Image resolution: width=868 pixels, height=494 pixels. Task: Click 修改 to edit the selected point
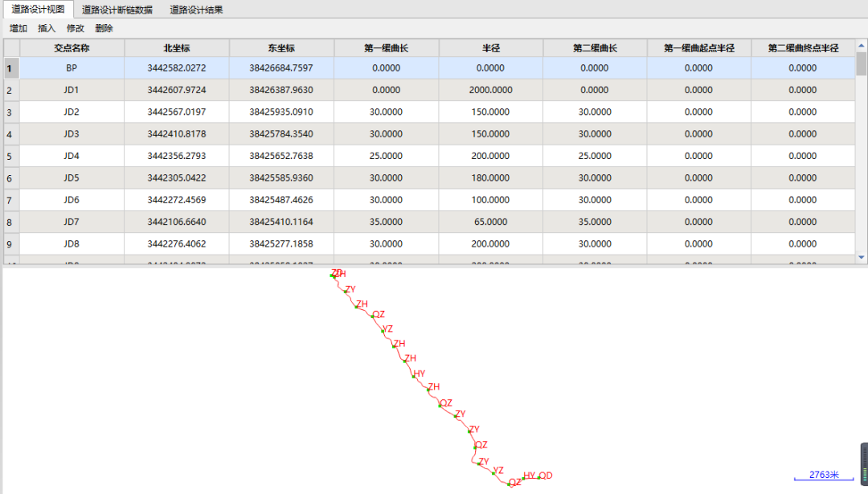click(x=76, y=28)
